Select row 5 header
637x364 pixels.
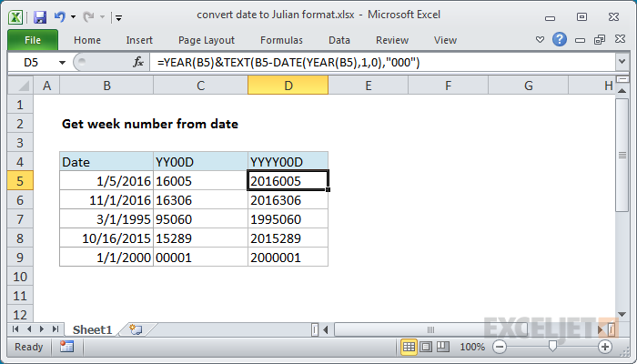(x=20, y=181)
